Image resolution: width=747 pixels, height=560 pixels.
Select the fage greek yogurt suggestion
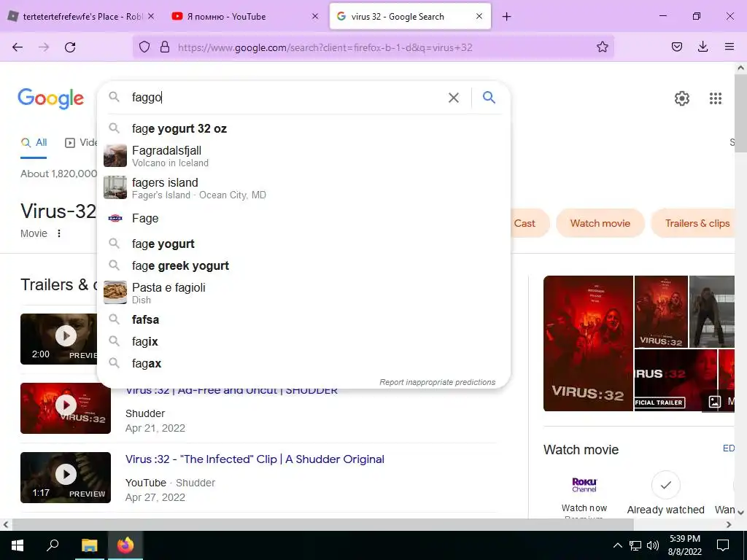coord(303,265)
